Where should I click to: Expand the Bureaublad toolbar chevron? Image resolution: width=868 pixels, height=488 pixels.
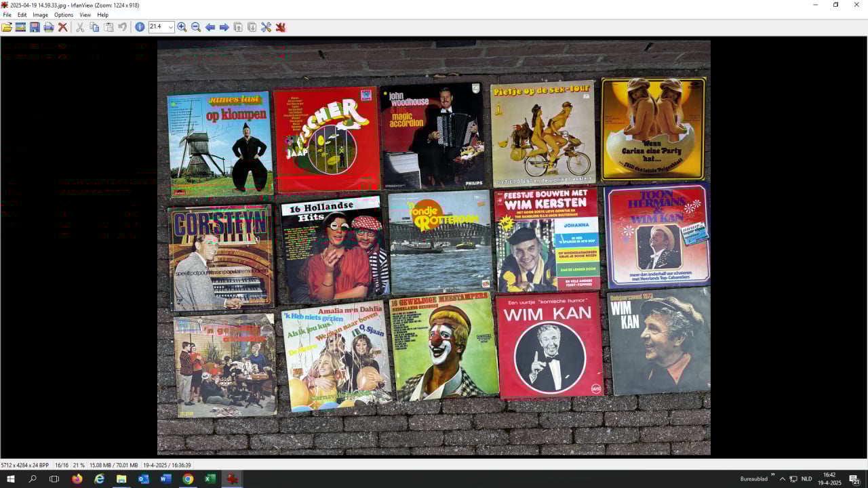pyautogui.click(x=772, y=475)
